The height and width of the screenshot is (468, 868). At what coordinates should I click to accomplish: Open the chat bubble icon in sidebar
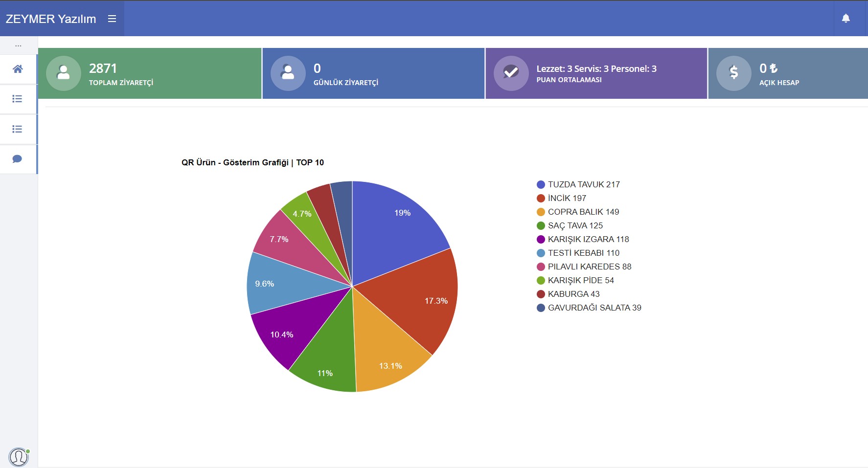coord(18,159)
